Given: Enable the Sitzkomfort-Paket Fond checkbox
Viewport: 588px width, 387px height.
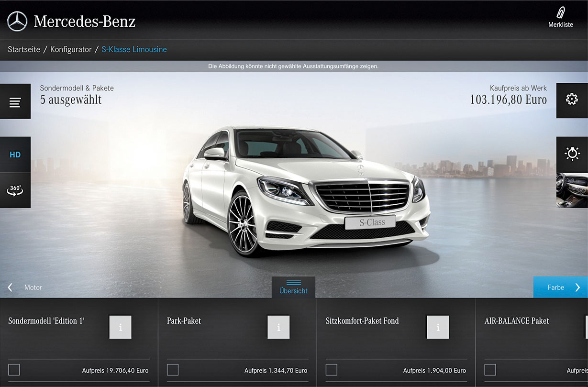Looking at the screenshot, I should (x=332, y=370).
